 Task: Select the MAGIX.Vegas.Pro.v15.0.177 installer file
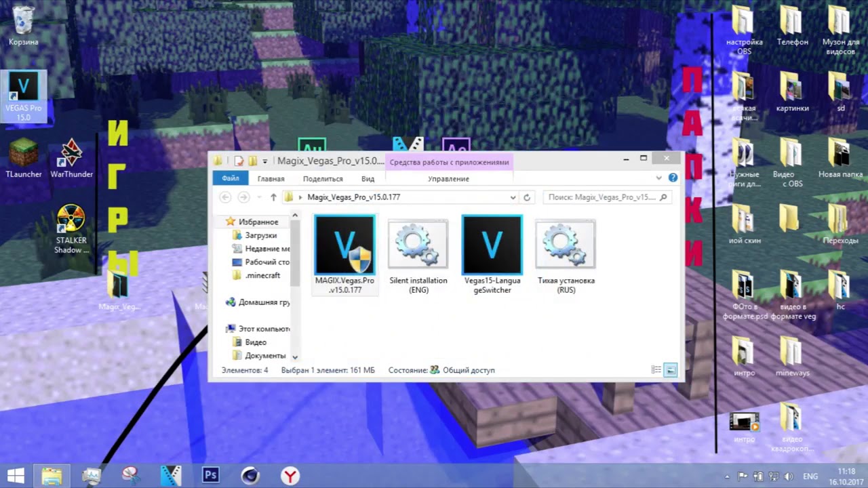[x=344, y=255]
